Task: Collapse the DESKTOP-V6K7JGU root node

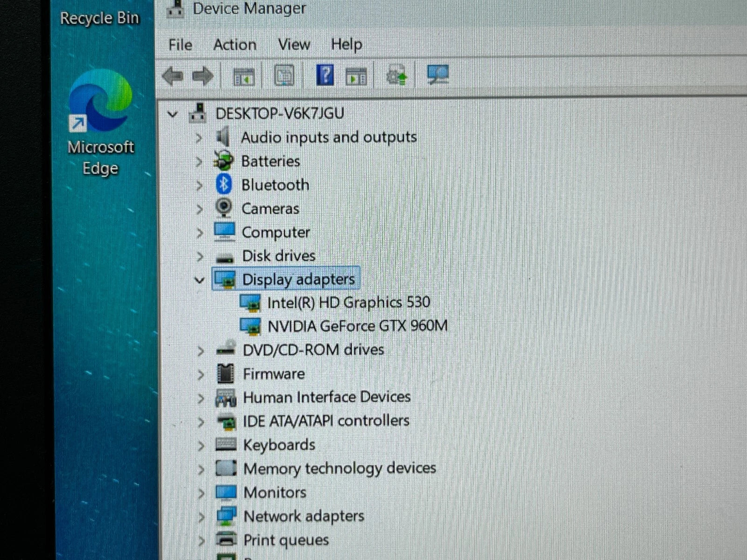Action: tap(173, 114)
